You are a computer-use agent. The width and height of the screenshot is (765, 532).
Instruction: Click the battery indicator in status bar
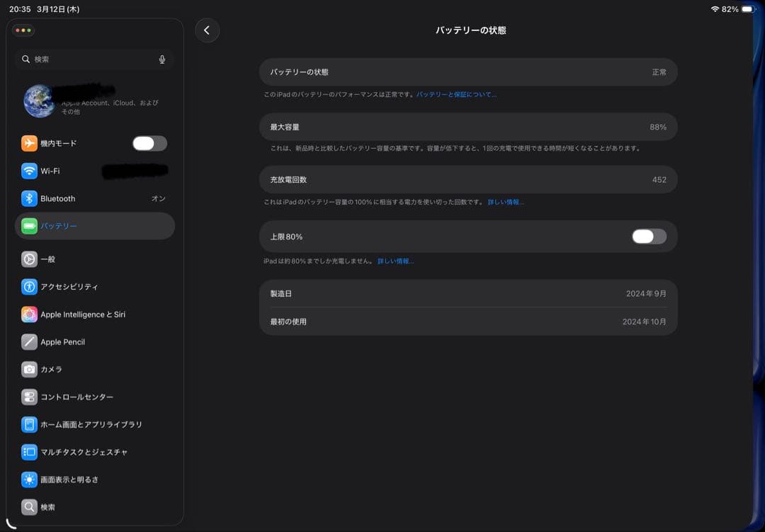point(749,9)
